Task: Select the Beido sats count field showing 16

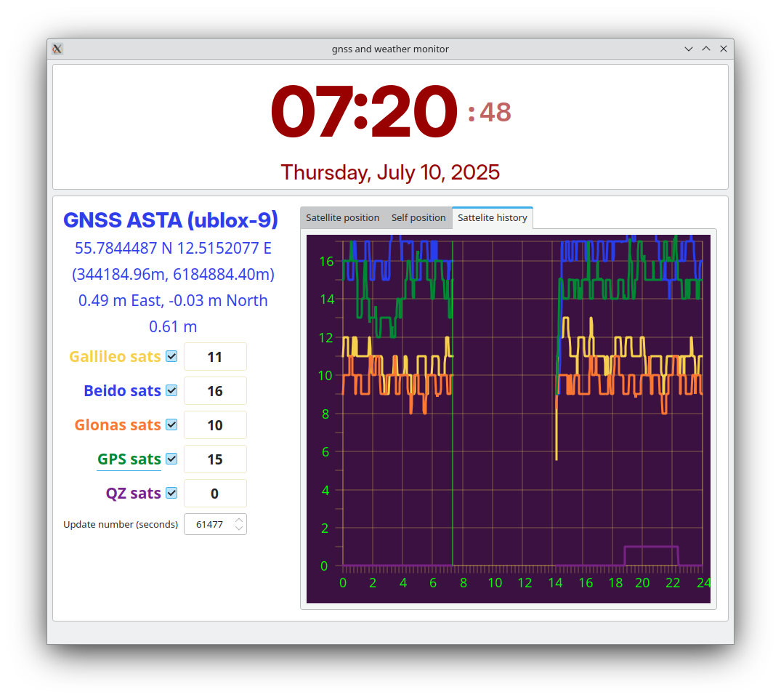Action: click(215, 391)
